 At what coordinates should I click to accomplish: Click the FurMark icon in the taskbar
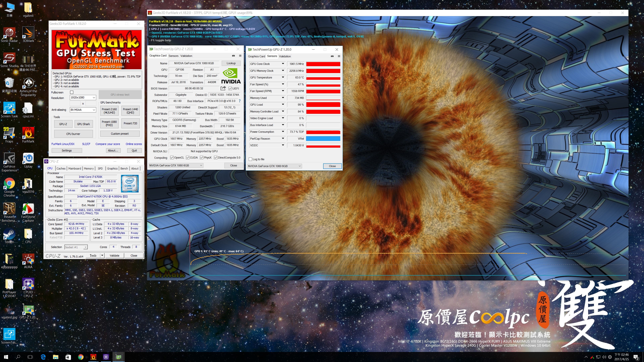[x=93, y=357]
